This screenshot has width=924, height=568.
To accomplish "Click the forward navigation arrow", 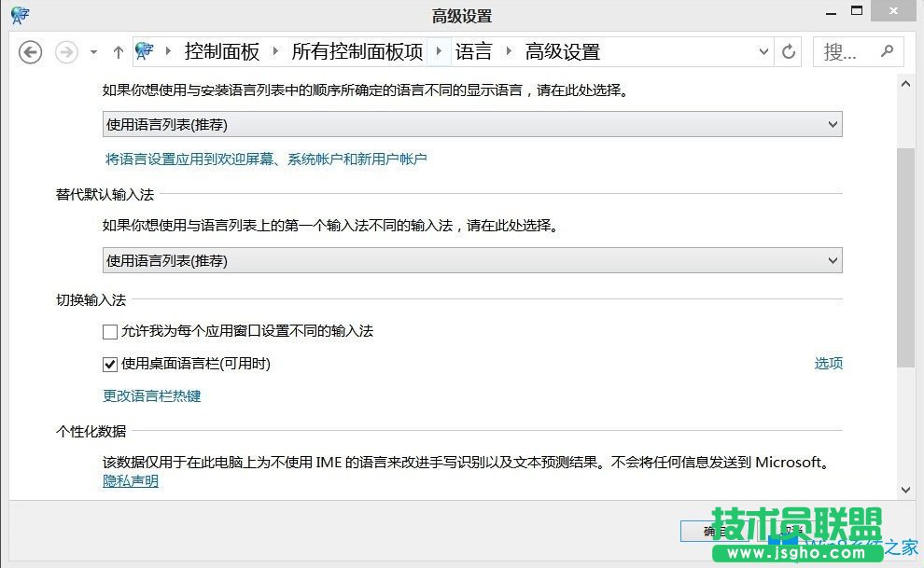I will tap(65, 51).
